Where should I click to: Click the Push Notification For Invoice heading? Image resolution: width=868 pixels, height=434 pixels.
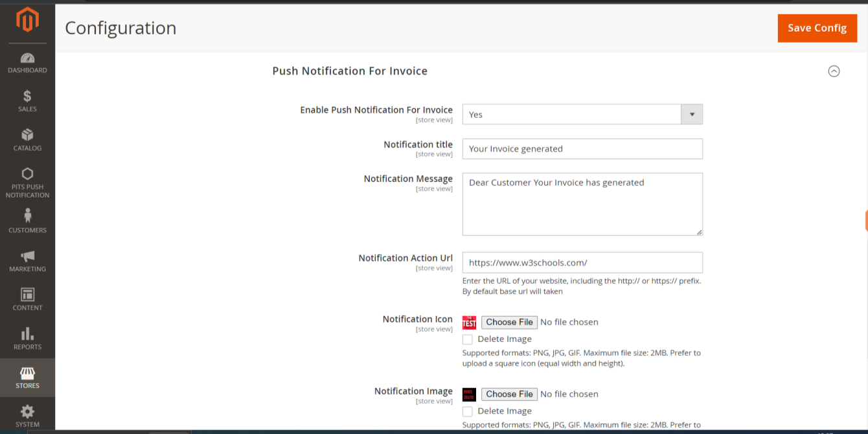350,71
